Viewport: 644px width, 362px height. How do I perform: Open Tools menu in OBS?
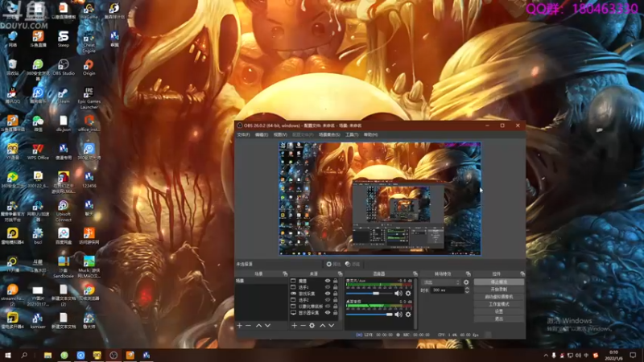352,134
